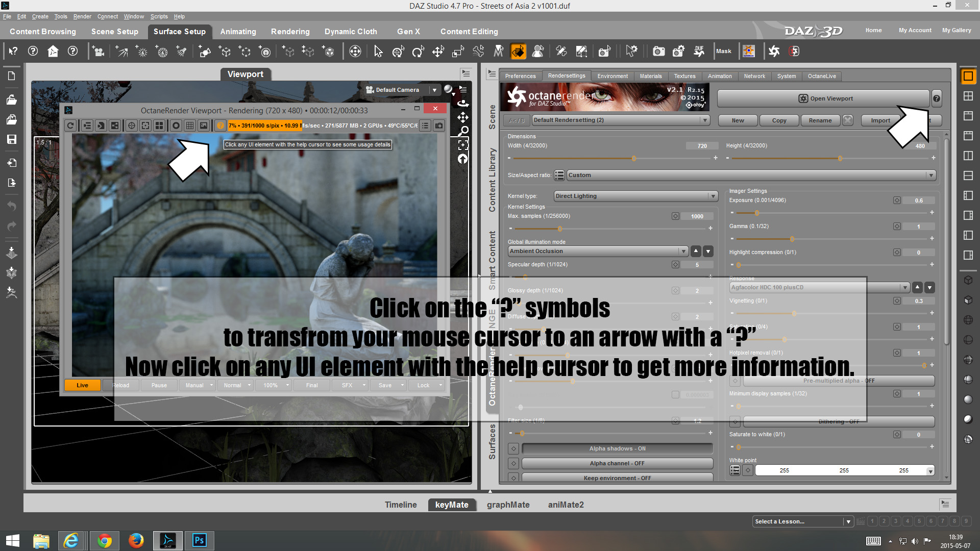The image size is (980, 551).
Task: Click the Rename rendersetting button
Action: (x=820, y=120)
